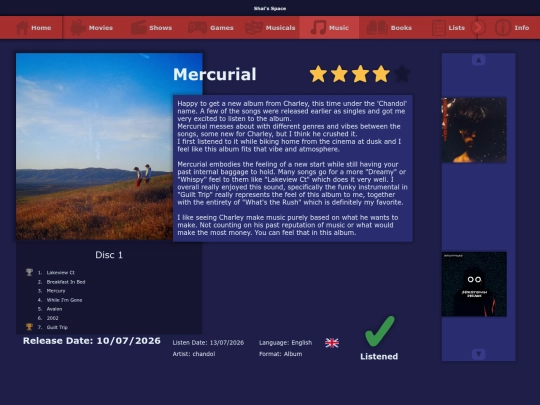Click the Format: Album text
Image resolution: width=540 pixels, height=405 pixels.
(x=281, y=354)
